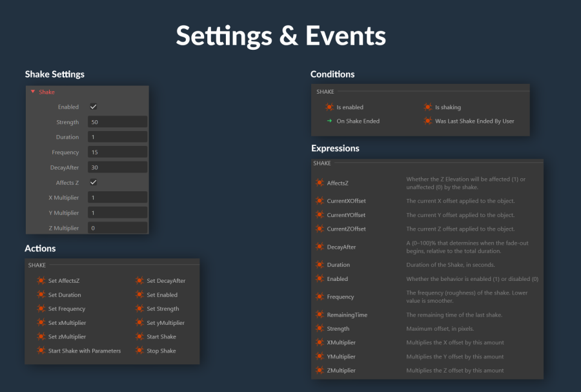581x392 pixels.
Task: Click the green arrow On Shake Ended icon
Action: pyautogui.click(x=329, y=121)
